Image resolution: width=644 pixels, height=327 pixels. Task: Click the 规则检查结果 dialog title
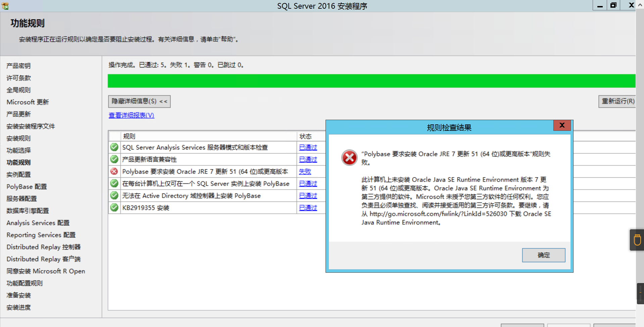[449, 127]
